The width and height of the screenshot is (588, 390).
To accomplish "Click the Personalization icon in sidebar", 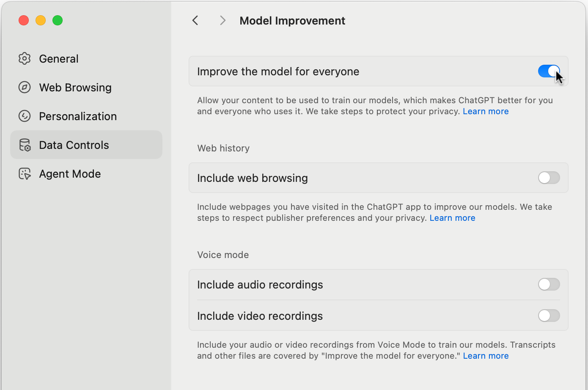I will pos(25,116).
